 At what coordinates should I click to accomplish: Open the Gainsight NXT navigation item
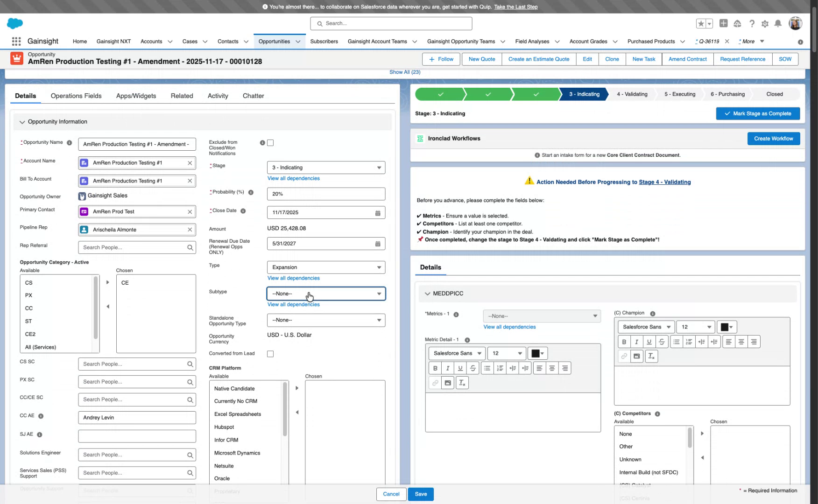click(113, 41)
